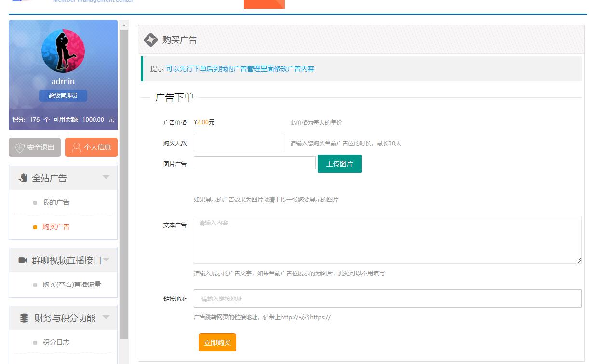Open 积分日志 in sidebar
589x364 pixels.
tap(56, 342)
